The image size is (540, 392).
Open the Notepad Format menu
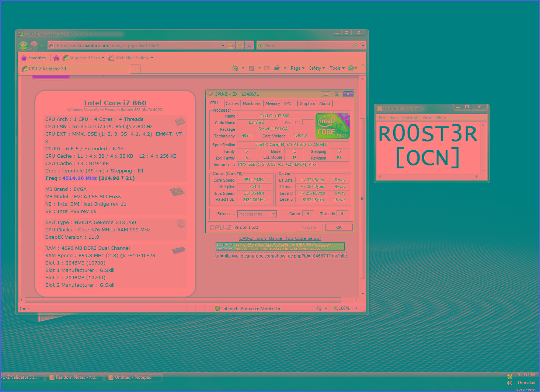click(410, 118)
